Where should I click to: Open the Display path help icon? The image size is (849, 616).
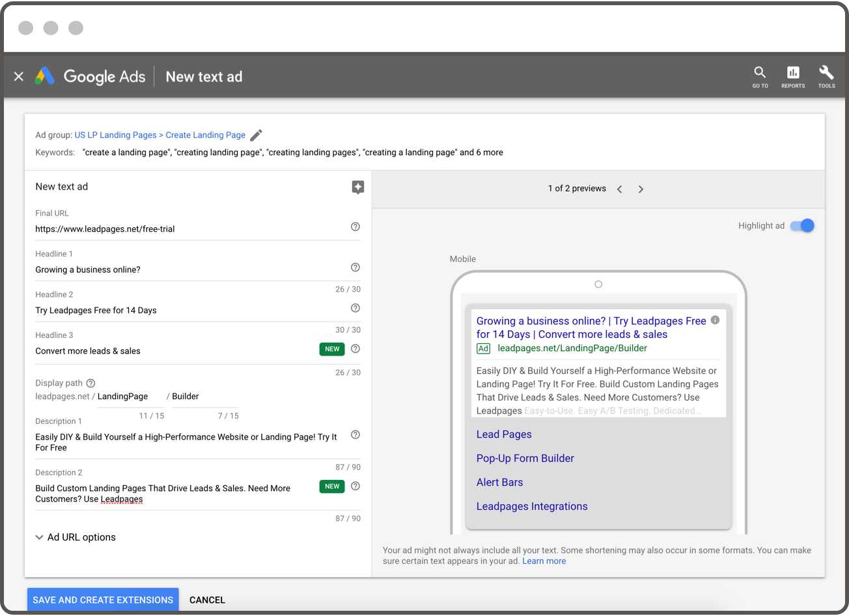90,383
